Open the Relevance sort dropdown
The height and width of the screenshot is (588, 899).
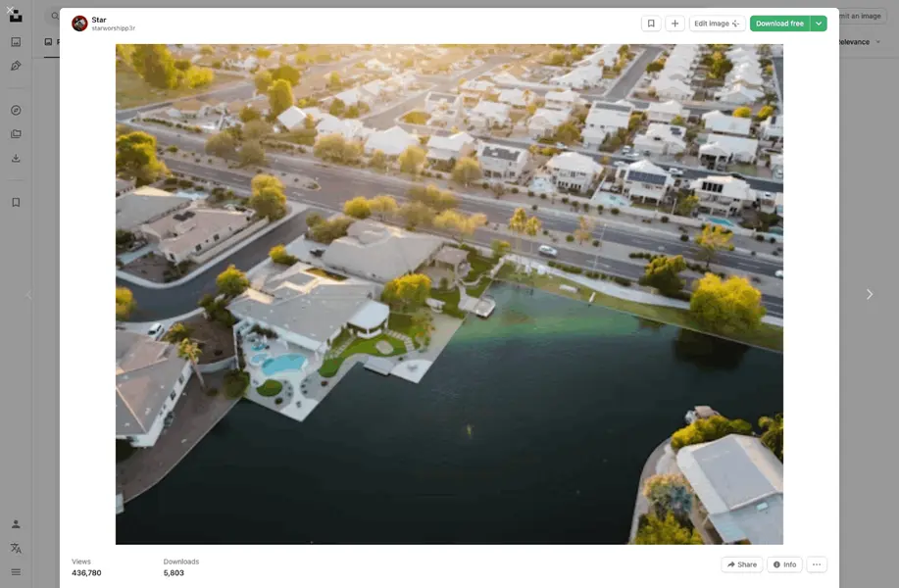(x=858, y=42)
